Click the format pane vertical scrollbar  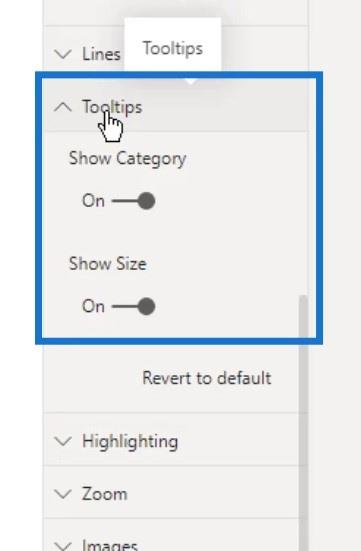point(303,423)
